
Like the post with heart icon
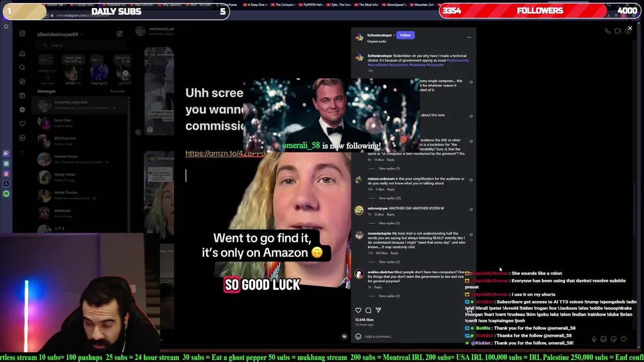coord(358,310)
